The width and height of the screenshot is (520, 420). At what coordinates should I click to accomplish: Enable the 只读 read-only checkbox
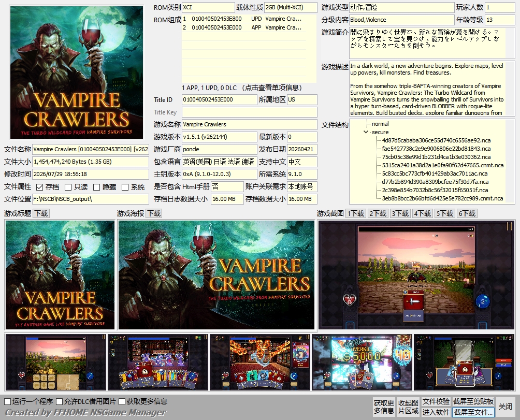pyautogui.click(x=68, y=187)
